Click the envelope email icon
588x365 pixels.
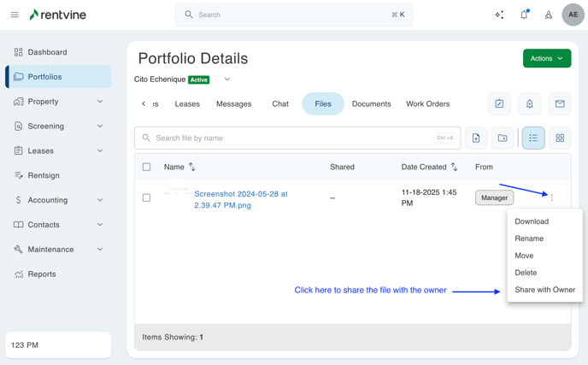pyautogui.click(x=560, y=103)
